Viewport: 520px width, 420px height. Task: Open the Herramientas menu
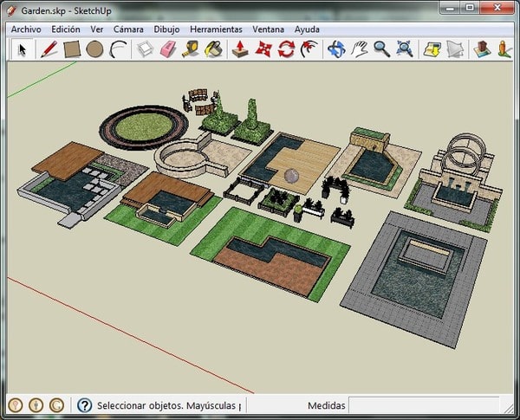point(216,29)
